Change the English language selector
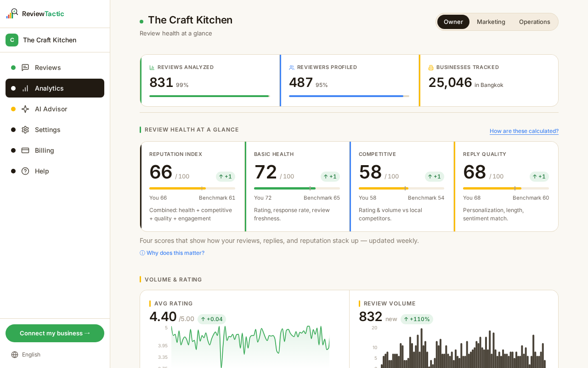Viewport: 588px width, 368px height. [26, 355]
